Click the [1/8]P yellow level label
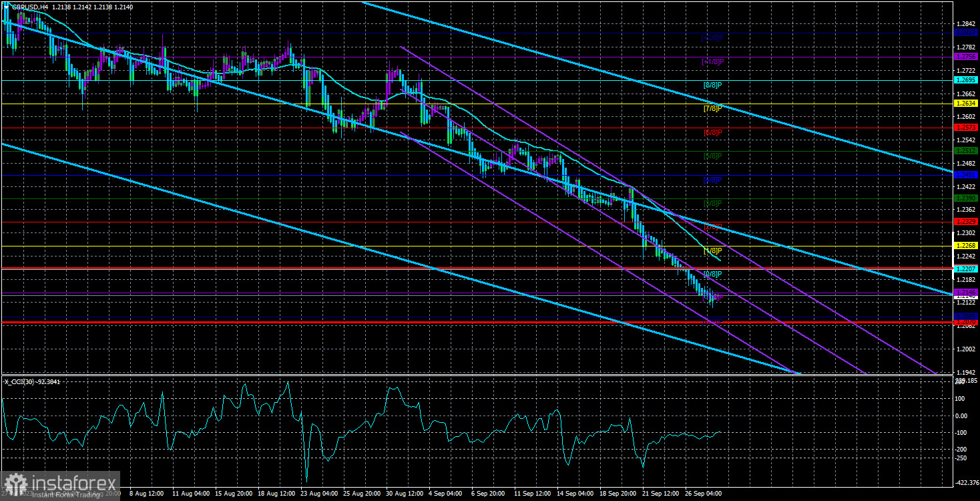The width and height of the screenshot is (980, 501). [713, 251]
